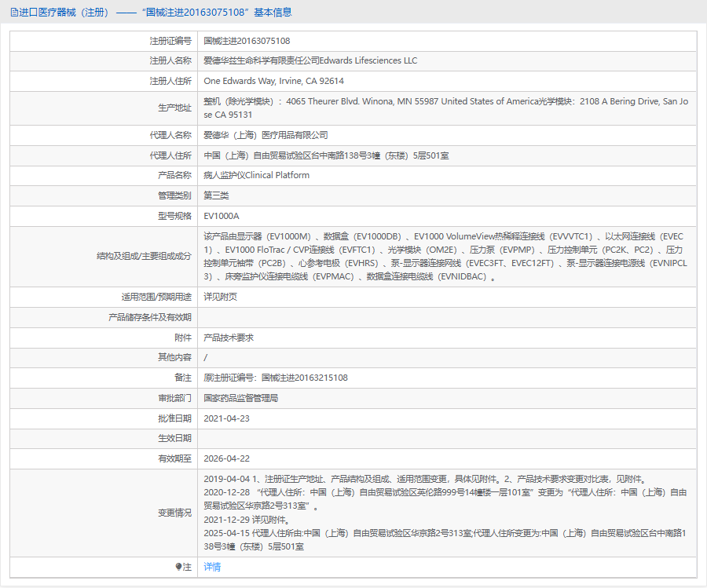Select the 2021-12-29 详见附件 change line
The height and width of the screenshot is (588, 707).
point(246,520)
